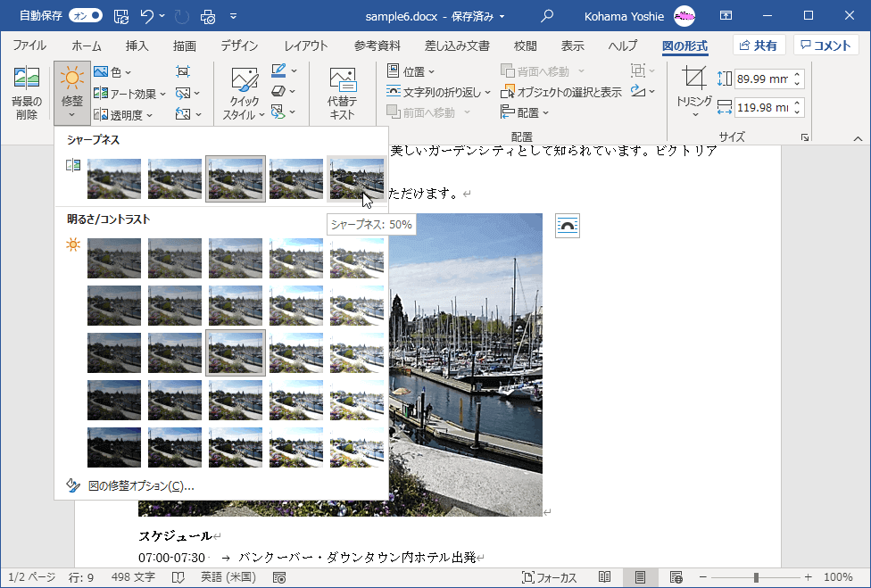Open 図の修整オプション picture corrections options
Image resolution: width=871 pixels, height=588 pixels.
pyautogui.click(x=142, y=486)
